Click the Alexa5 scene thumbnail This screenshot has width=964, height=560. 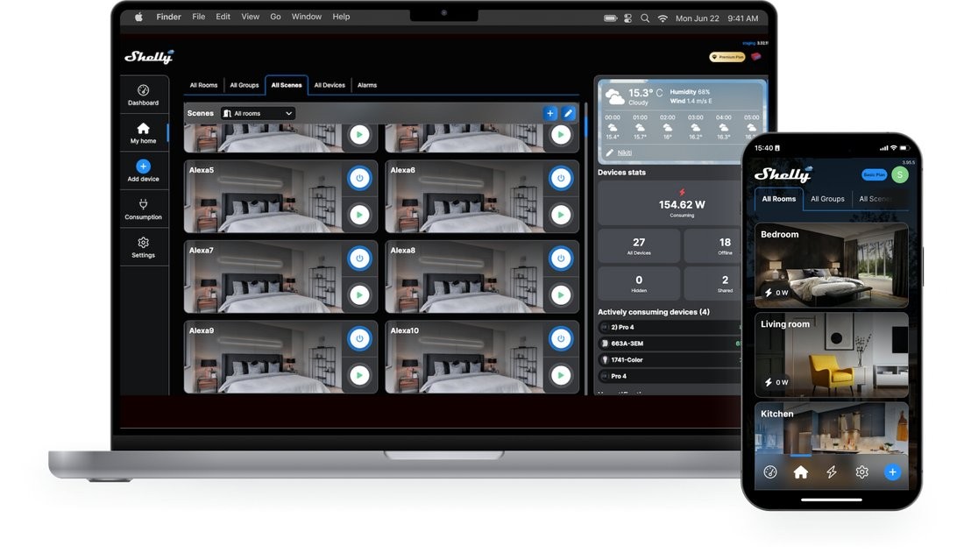click(263, 196)
